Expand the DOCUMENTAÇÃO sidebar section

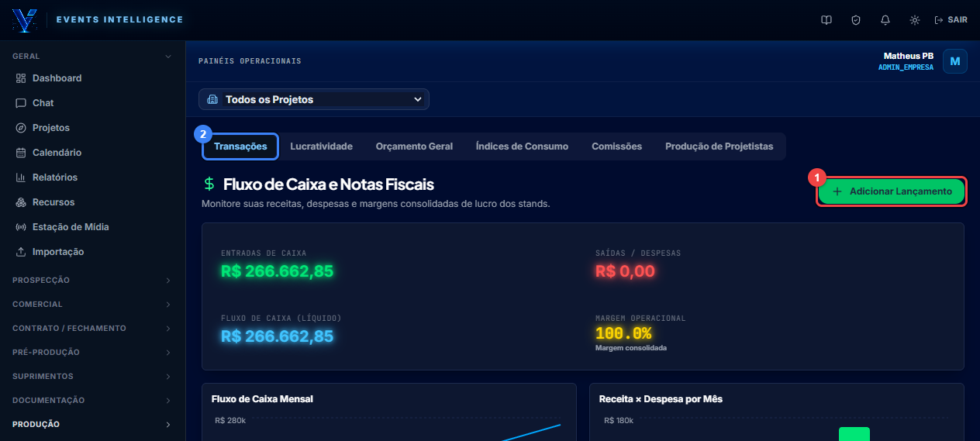pos(93,400)
